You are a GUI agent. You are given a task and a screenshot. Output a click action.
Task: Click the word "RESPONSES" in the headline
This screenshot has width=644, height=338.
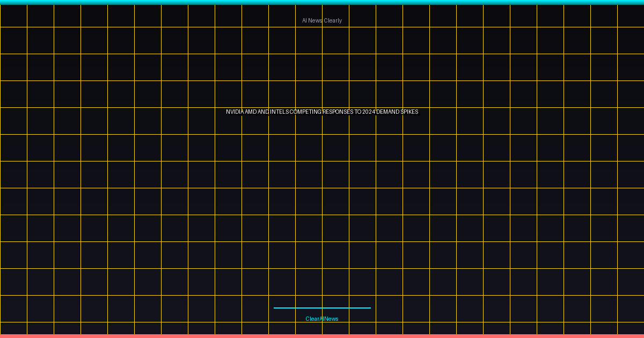point(338,112)
